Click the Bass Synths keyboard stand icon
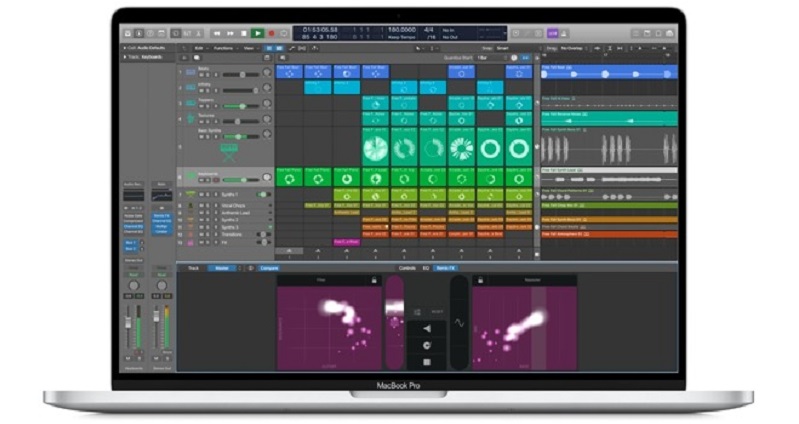The width and height of the screenshot is (799, 424). coord(228,152)
